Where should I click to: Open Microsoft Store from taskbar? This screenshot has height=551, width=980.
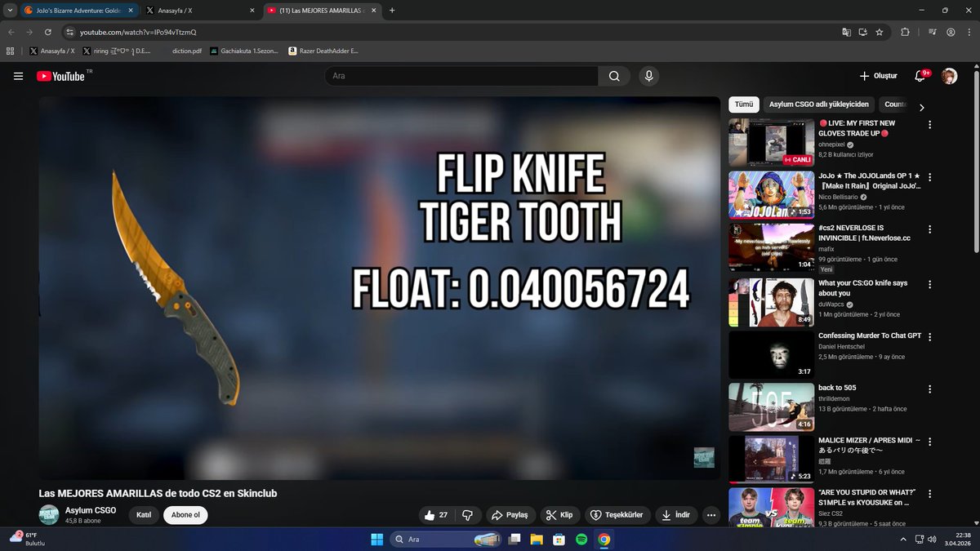click(559, 540)
